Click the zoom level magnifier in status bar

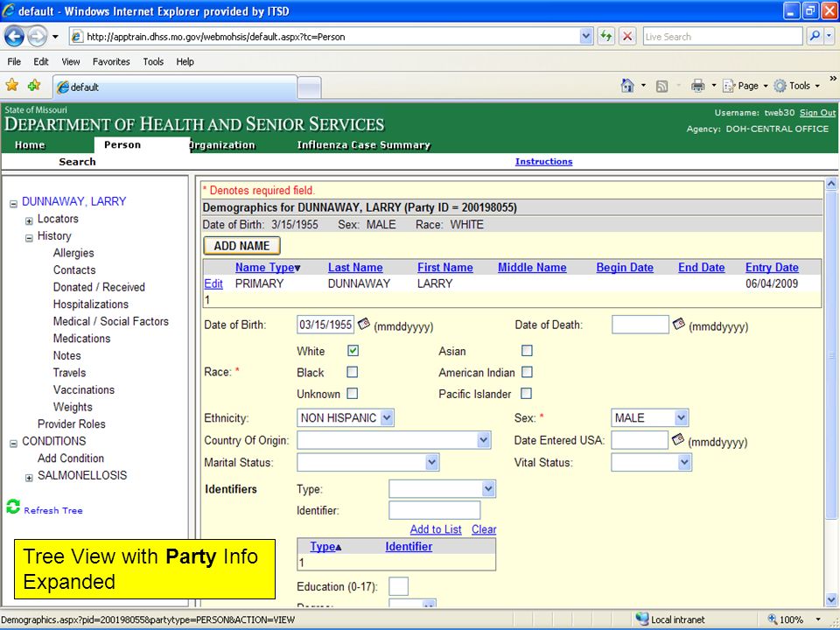tap(773, 619)
